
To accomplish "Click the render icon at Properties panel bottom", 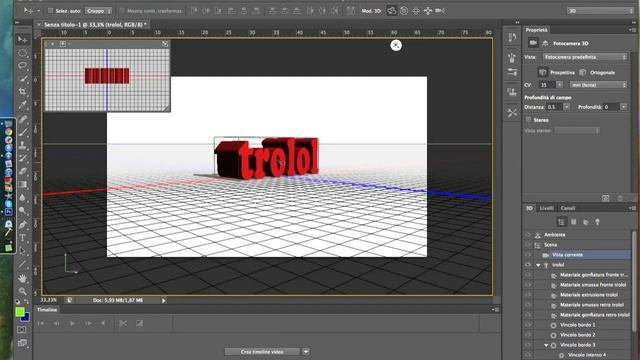I will (605, 198).
